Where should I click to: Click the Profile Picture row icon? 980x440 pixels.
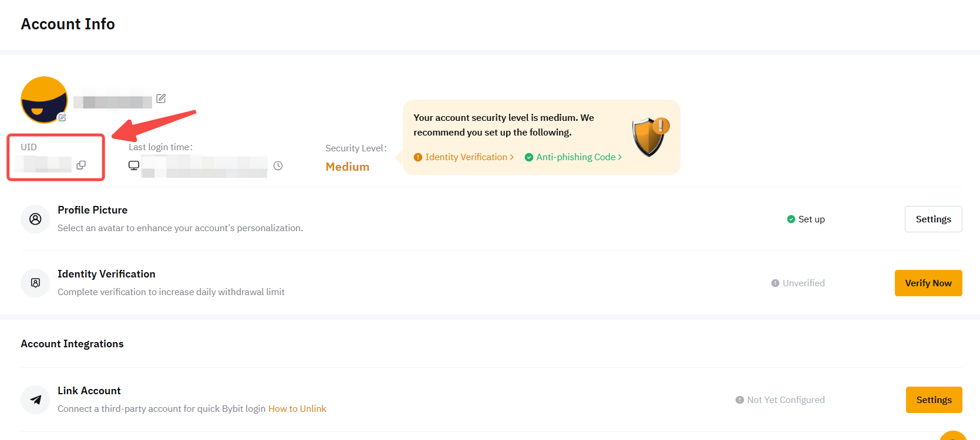35,219
